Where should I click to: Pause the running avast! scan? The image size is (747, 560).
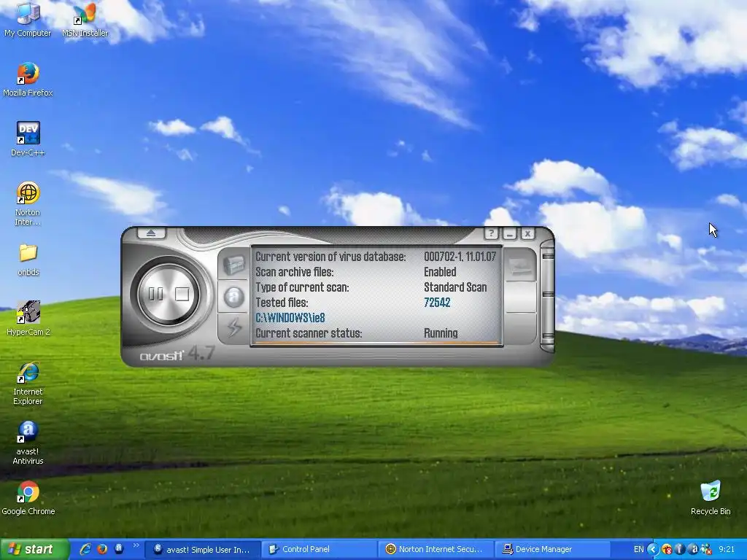[156, 294]
